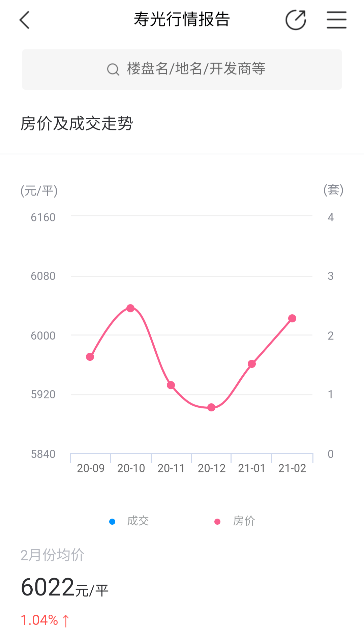Toggle the 成交 legend series

point(129,521)
